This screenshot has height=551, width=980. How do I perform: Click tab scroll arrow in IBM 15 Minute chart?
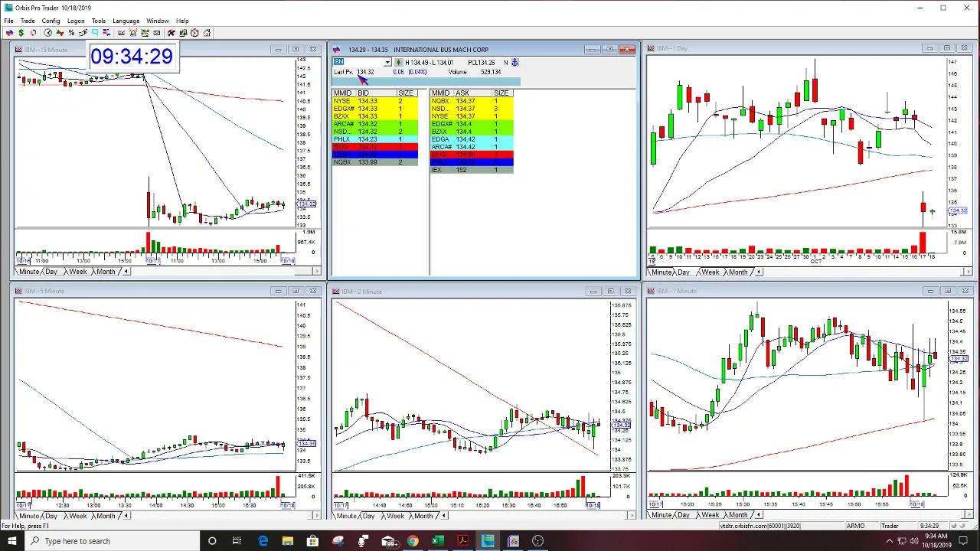pos(126,272)
